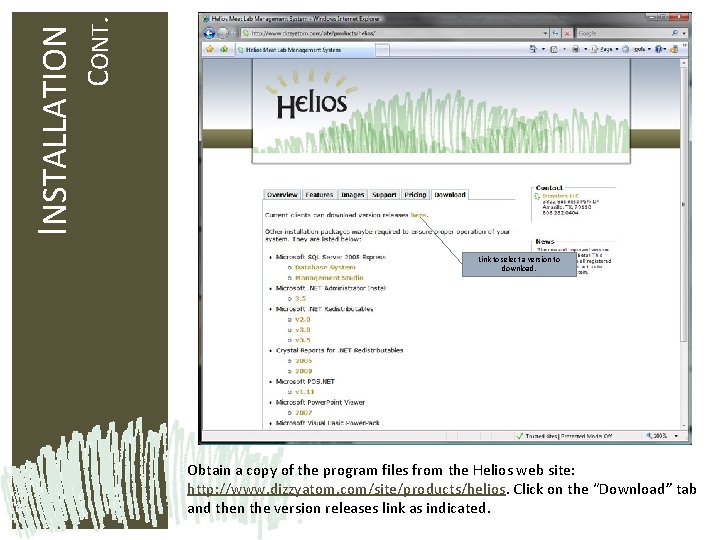Click the v3.0 .NET Redistributable link
This screenshot has width=720, height=540.
tap(303, 330)
